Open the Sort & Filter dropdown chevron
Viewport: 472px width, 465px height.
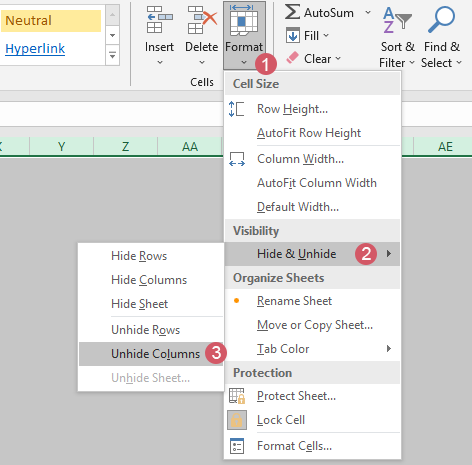point(412,62)
